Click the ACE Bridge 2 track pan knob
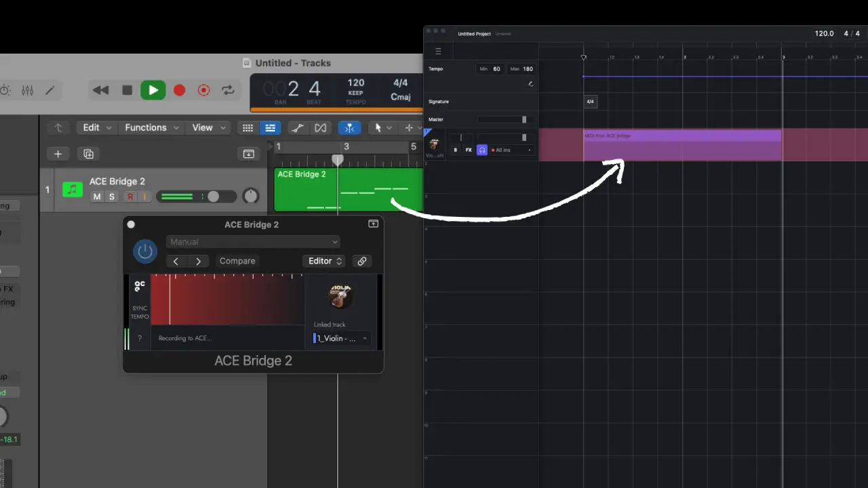Screen dimensions: 868x488 (x=251, y=197)
